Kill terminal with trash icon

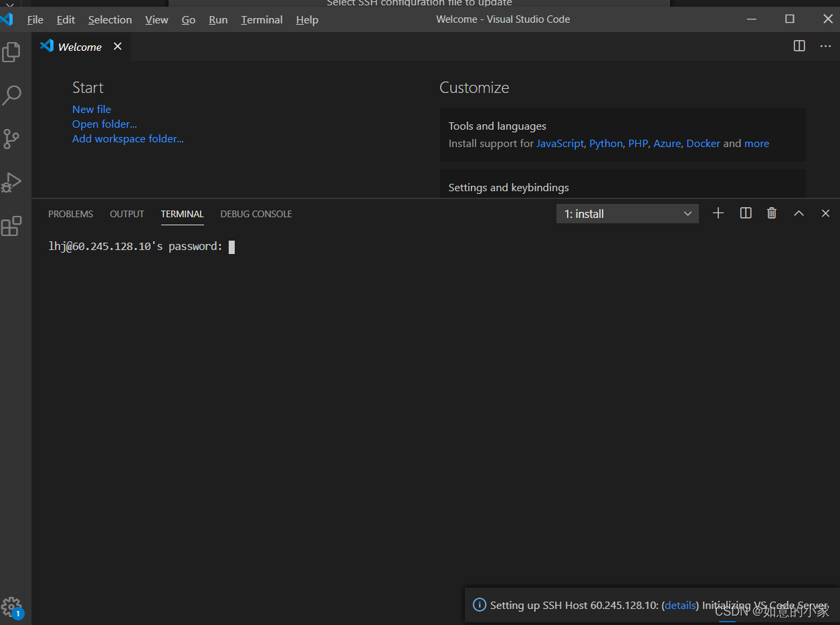(x=772, y=213)
